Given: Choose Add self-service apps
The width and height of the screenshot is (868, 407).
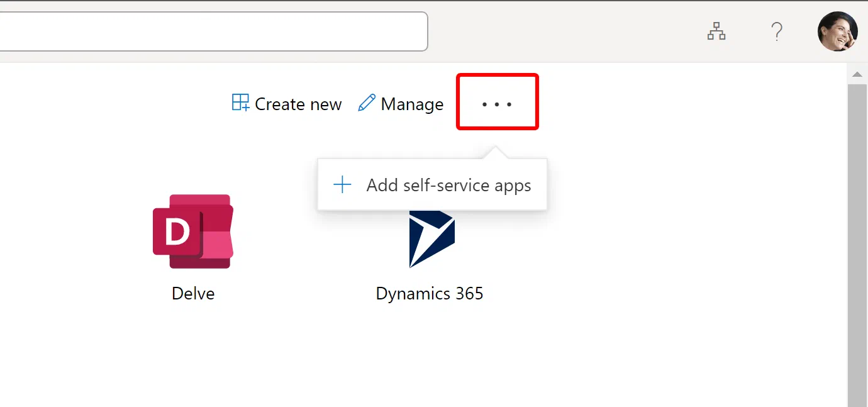Looking at the screenshot, I should 432,185.
